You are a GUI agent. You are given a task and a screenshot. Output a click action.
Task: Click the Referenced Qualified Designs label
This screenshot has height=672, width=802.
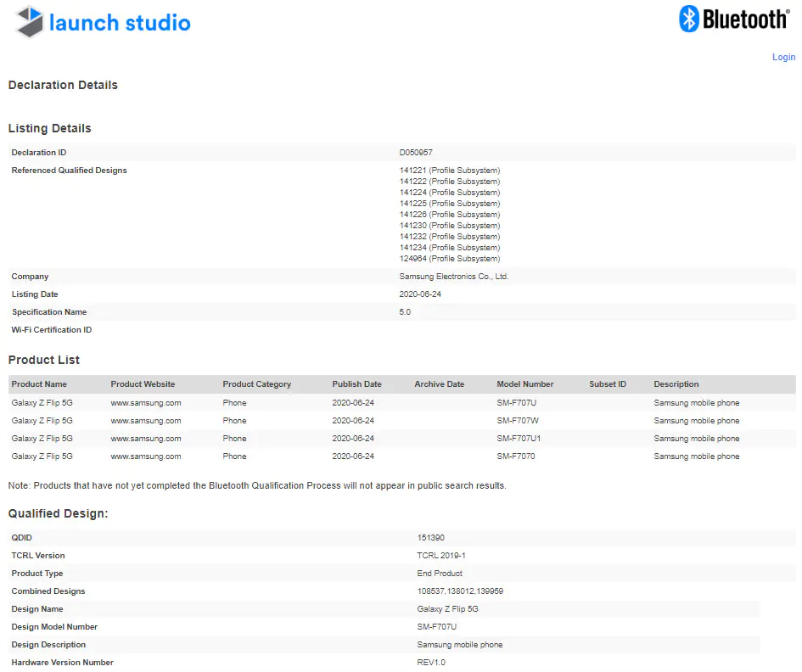(x=69, y=171)
